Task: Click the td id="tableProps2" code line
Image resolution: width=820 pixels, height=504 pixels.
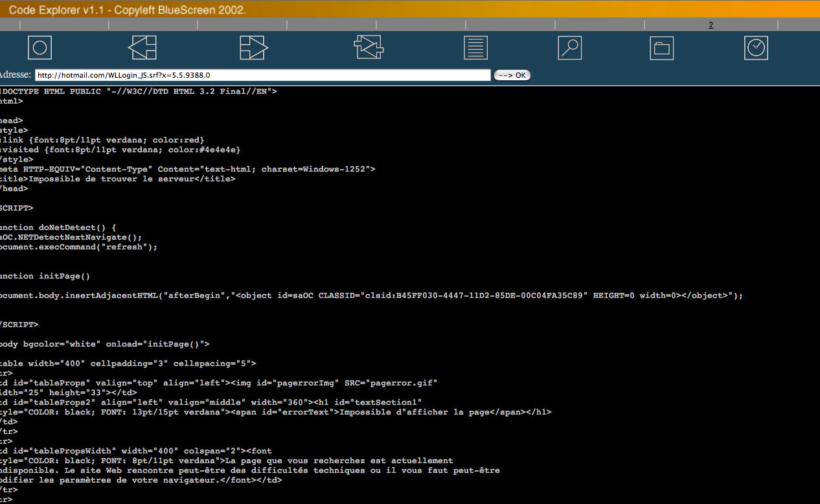Action: click(x=211, y=402)
